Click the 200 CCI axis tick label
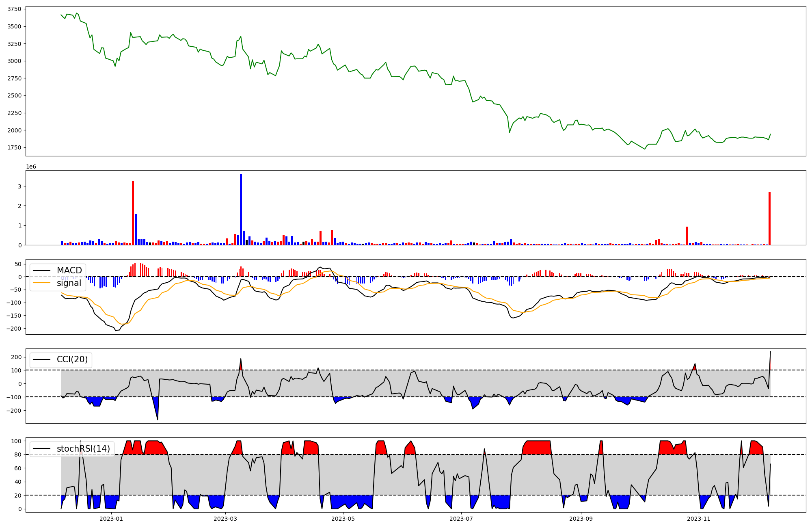Image resolution: width=812 pixels, height=528 pixels. click(x=16, y=357)
